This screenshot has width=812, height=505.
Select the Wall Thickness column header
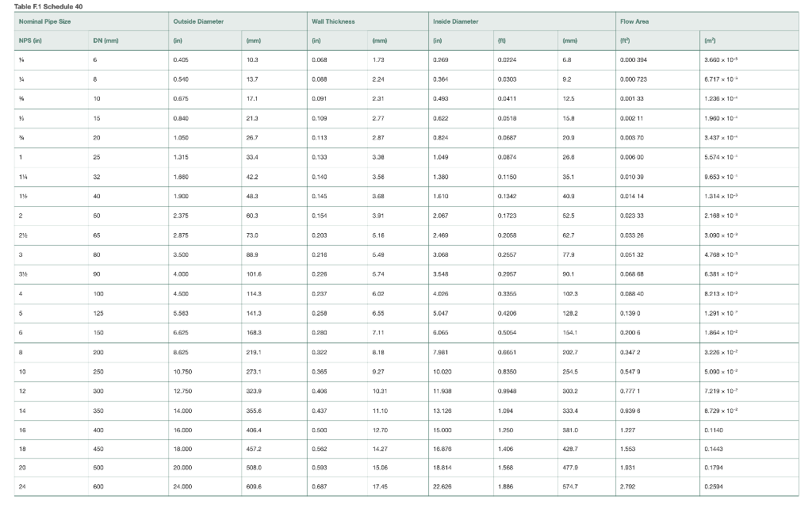(333, 21)
